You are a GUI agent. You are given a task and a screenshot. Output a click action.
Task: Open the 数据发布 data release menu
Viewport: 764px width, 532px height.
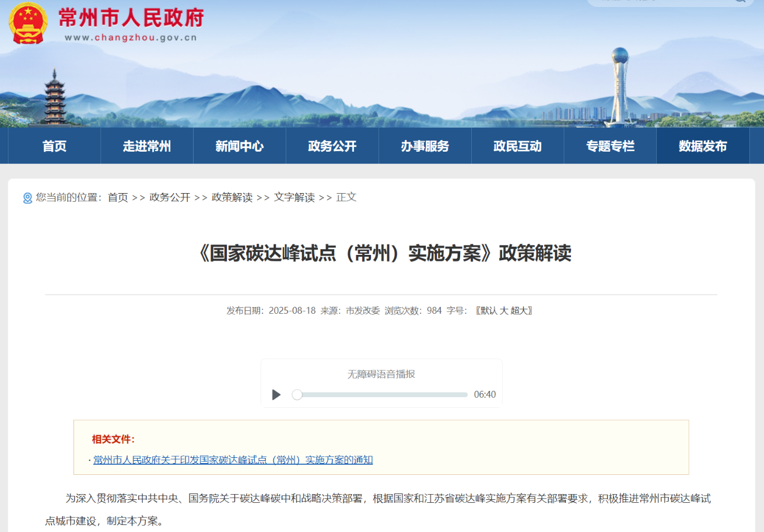[x=703, y=146]
